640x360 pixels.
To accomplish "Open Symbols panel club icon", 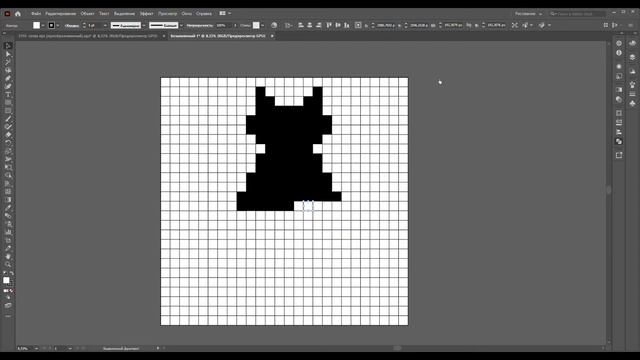I will 632,104.
